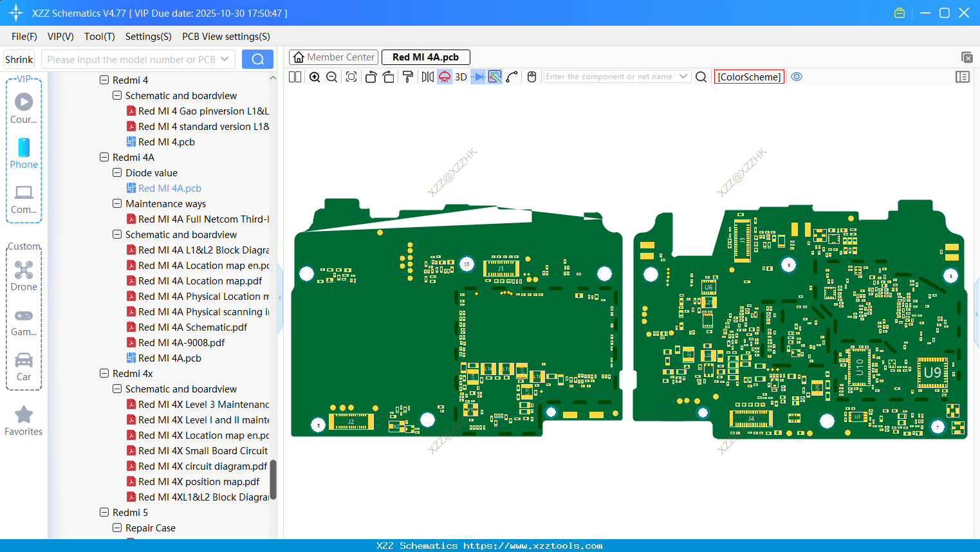
Task: Collapse the Redmi 4A tree node
Action: [x=104, y=158]
